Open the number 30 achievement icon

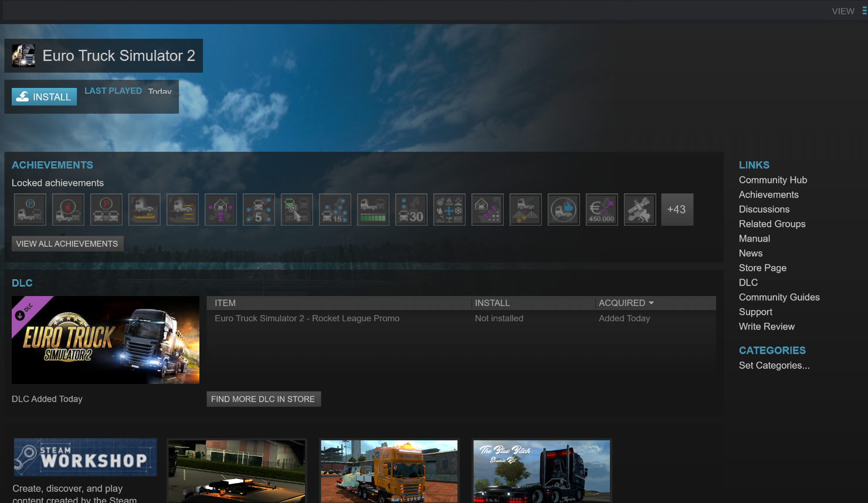coord(411,209)
